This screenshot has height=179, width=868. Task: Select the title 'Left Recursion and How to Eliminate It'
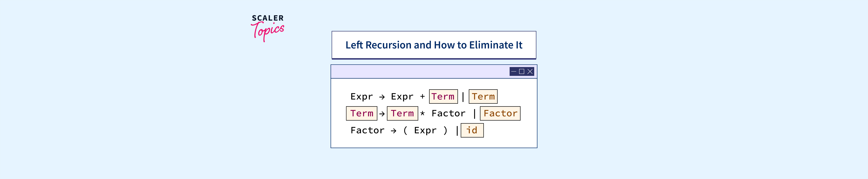tap(434, 45)
